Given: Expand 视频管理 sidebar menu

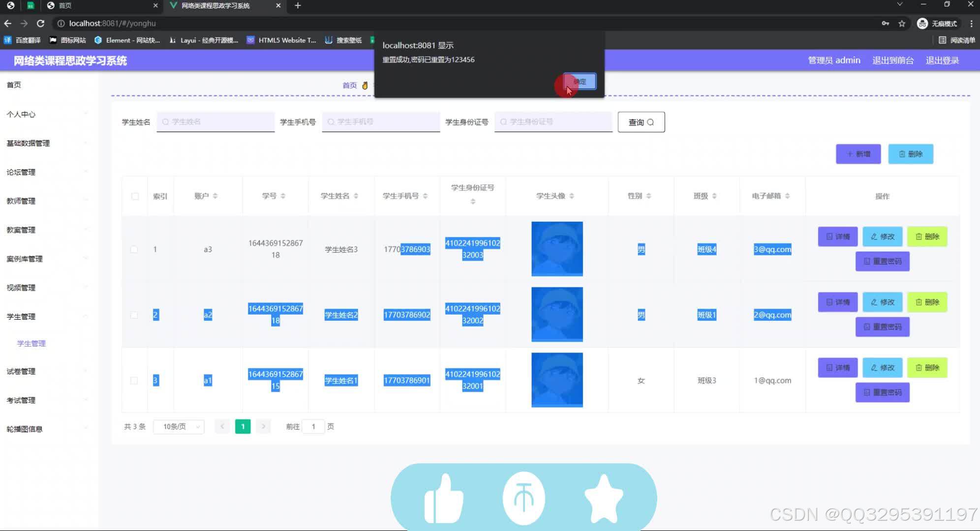Looking at the screenshot, I should [x=48, y=288].
